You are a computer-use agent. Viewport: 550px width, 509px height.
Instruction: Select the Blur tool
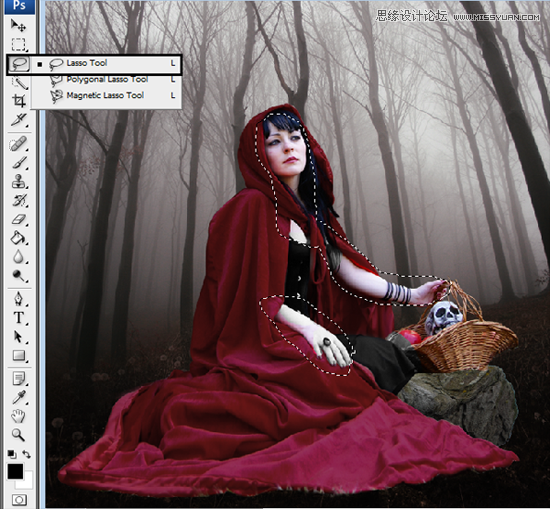[19, 257]
